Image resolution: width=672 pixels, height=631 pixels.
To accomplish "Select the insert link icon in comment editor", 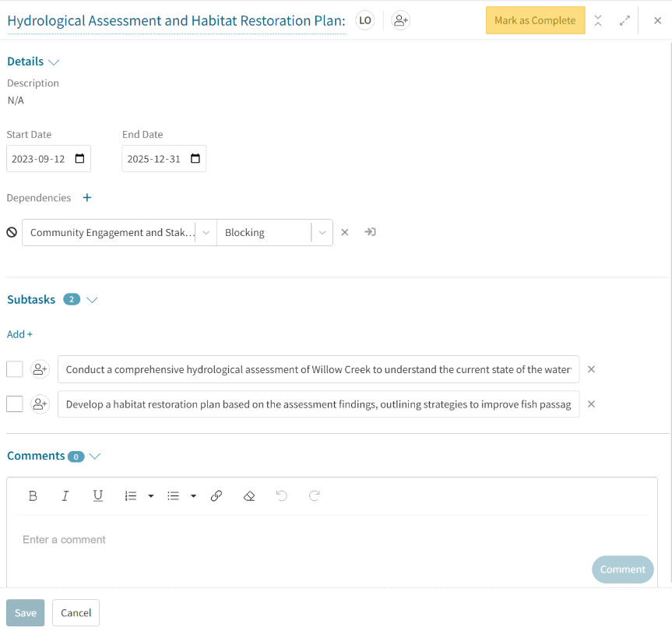I will coord(216,495).
